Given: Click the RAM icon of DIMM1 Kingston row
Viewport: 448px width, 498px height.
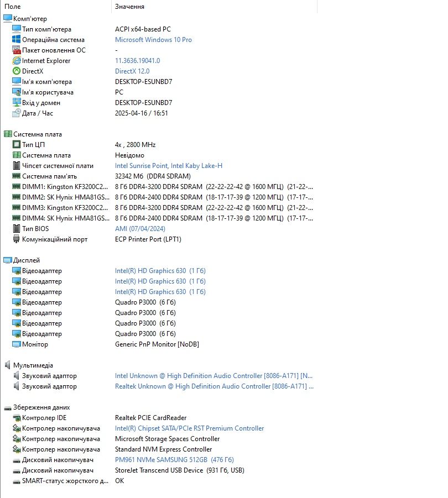Looking at the screenshot, I should tap(16, 186).
